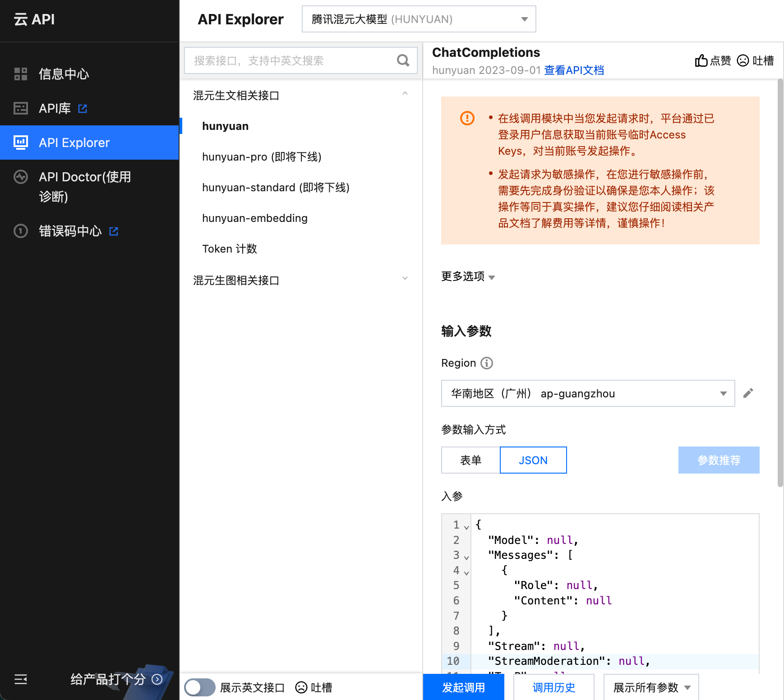The image size is (784, 700).
Task: Switch to the JSON input mode
Action: point(533,460)
